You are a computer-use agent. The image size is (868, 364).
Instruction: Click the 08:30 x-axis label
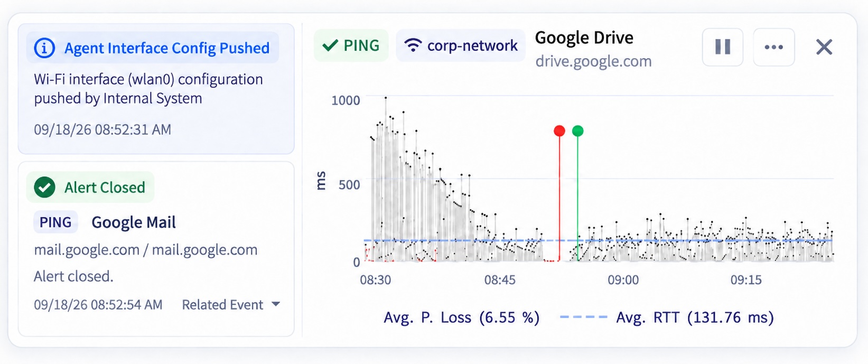(x=376, y=280)
